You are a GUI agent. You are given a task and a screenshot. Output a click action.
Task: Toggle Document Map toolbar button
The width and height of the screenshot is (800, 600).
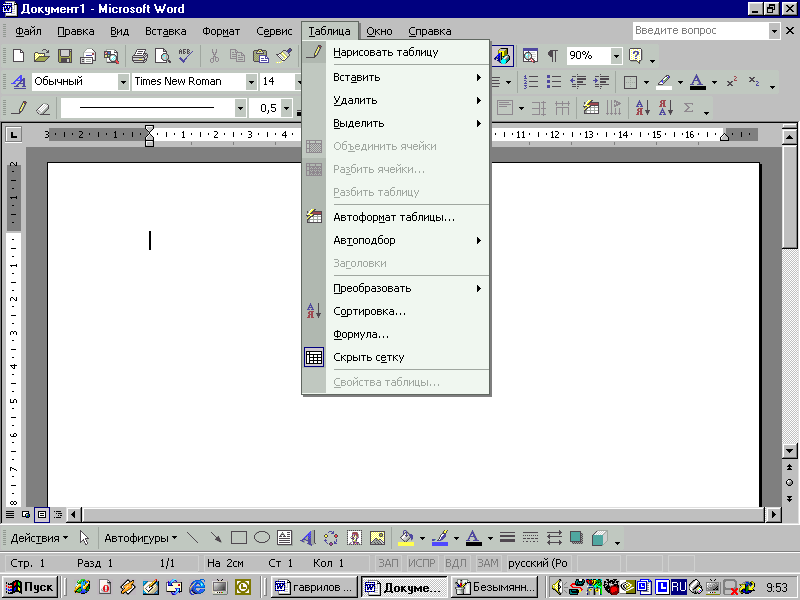coord(530,56)
